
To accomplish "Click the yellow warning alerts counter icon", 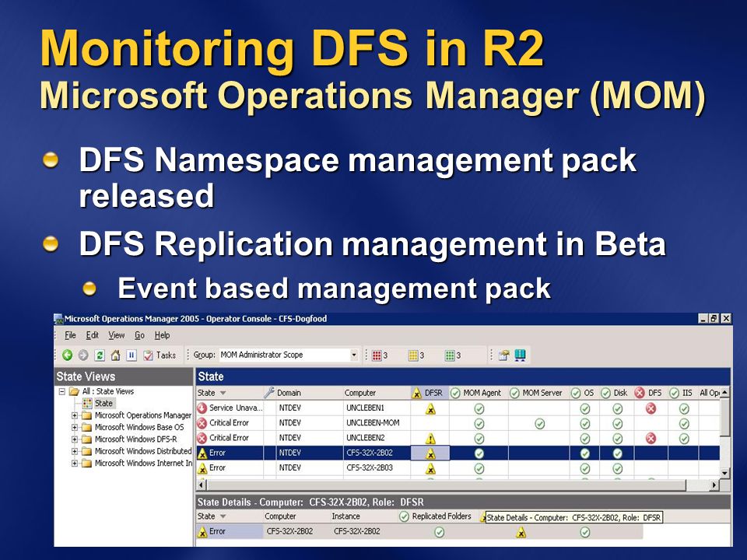I will (x=413, y=355).
